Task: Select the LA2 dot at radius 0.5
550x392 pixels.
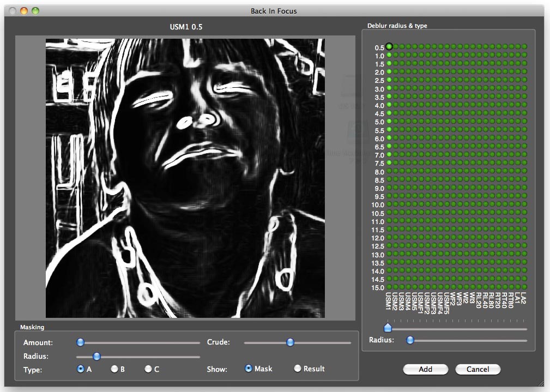Action: point(524,46)
